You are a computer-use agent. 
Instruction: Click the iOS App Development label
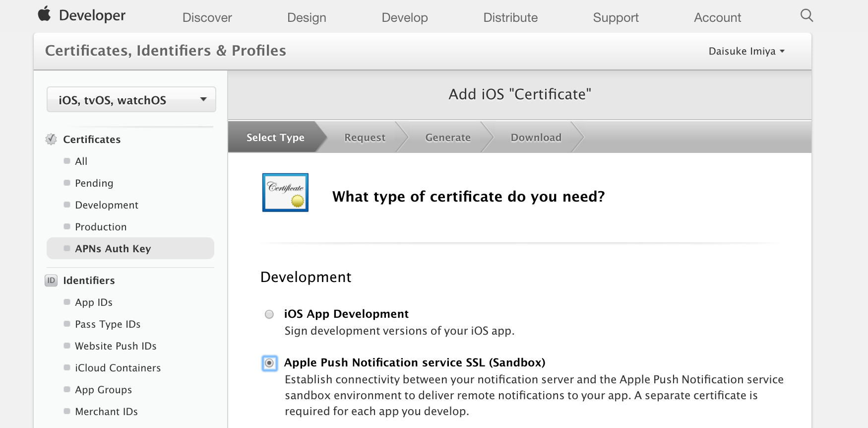(346, 314)
